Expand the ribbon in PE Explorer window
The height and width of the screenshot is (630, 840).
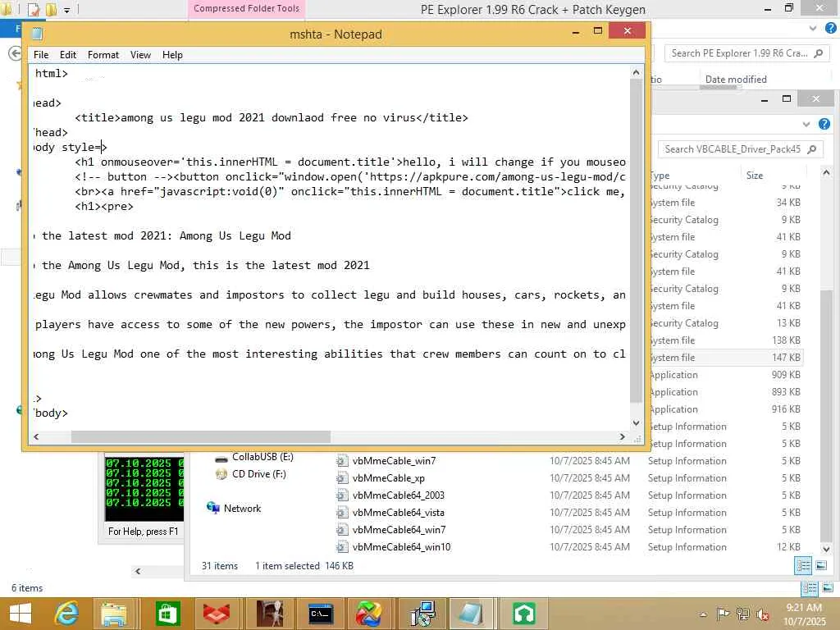[x=813, y=28]
